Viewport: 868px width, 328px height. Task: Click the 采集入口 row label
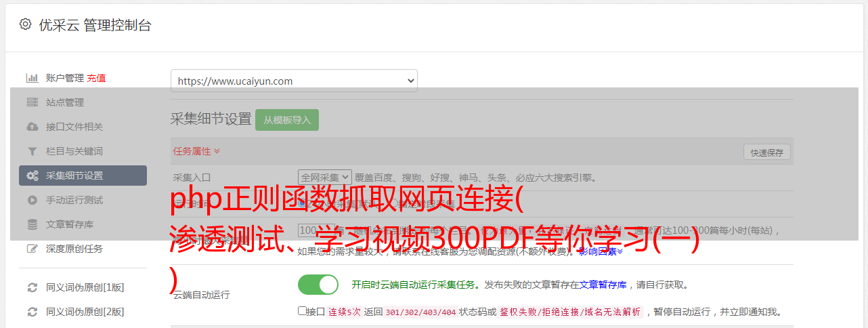pos(192,178)
